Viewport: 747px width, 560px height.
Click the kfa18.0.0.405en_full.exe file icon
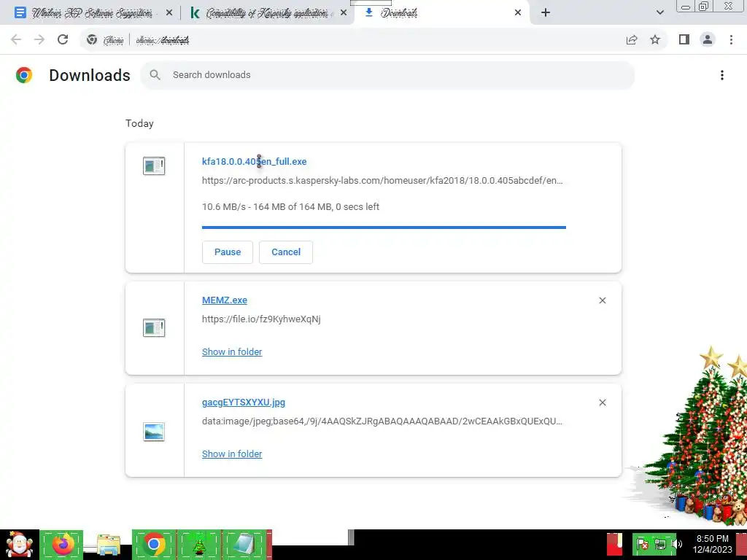tap(154, 166)
